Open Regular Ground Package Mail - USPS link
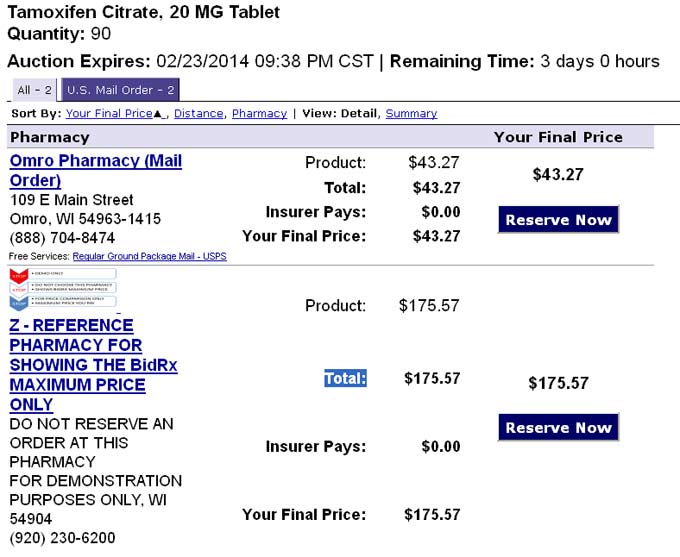This screenshot has width=680, height=557. click(150, 256)
